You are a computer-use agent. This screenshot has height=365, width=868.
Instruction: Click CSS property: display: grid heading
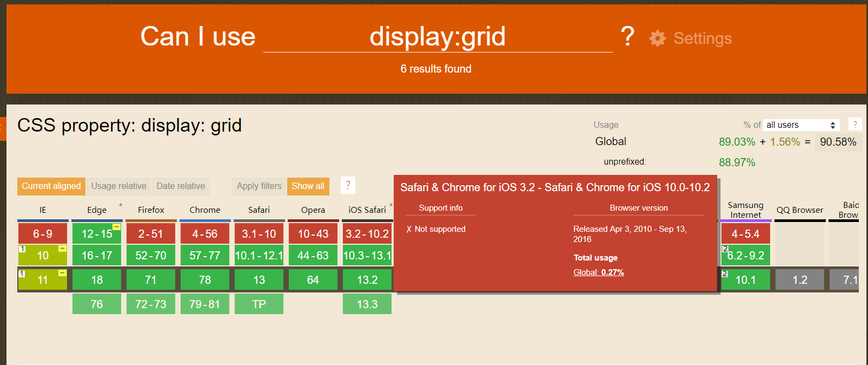(130, 126)
